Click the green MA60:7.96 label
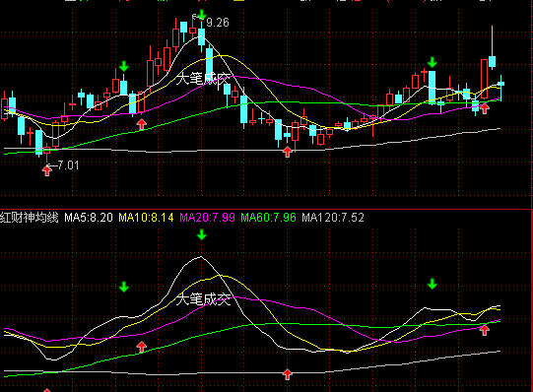Image resolution: width=533 pixels, height=392 pixels. [268, 218]
